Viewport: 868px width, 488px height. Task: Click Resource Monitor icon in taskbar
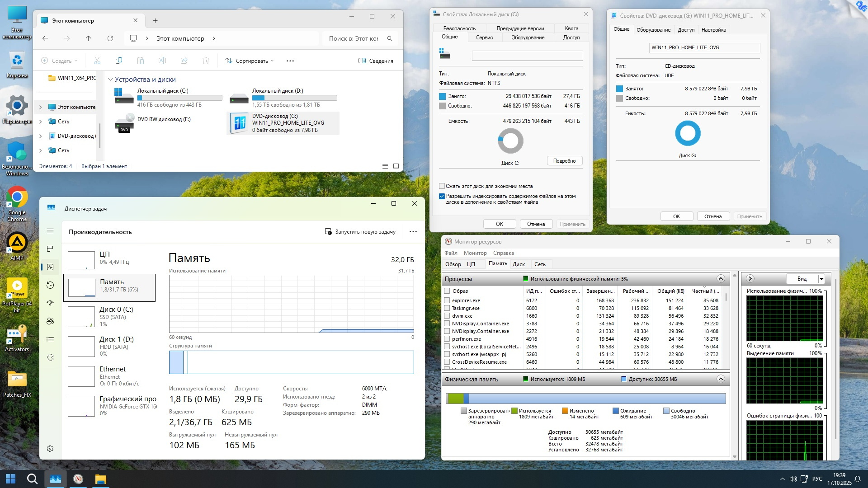click(x=78, y=479)
